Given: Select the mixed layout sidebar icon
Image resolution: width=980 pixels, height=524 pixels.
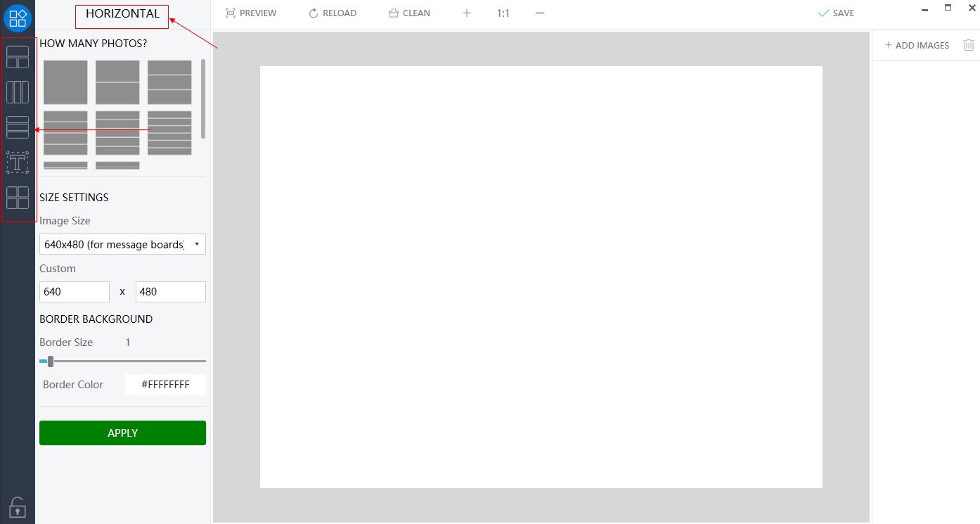Looking at the screenshot, I should [18, 57].
